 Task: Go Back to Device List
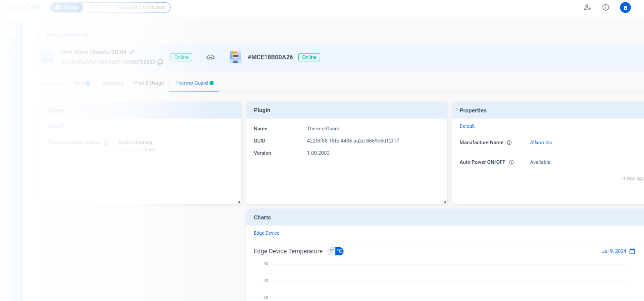click(x=67, y=35)
